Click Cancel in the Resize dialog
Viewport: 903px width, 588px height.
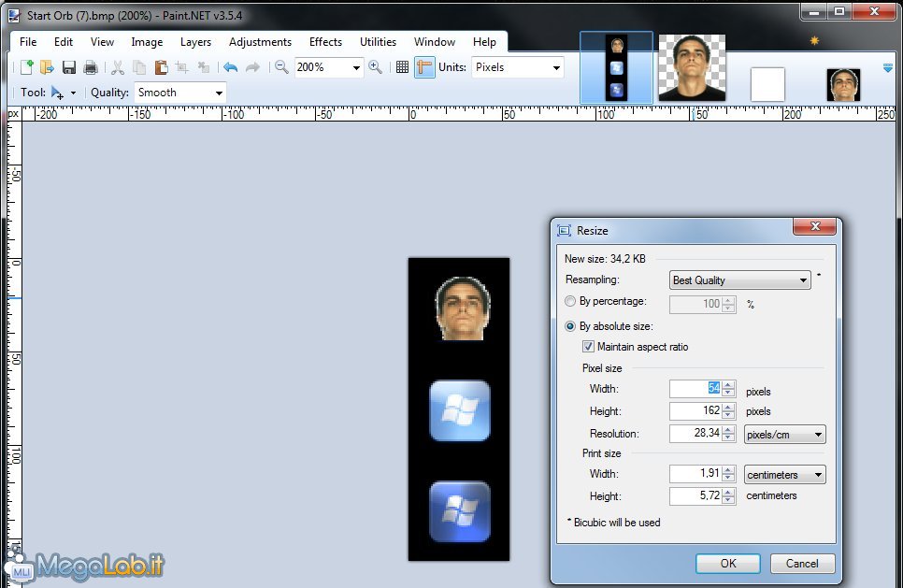coord(802,564)
